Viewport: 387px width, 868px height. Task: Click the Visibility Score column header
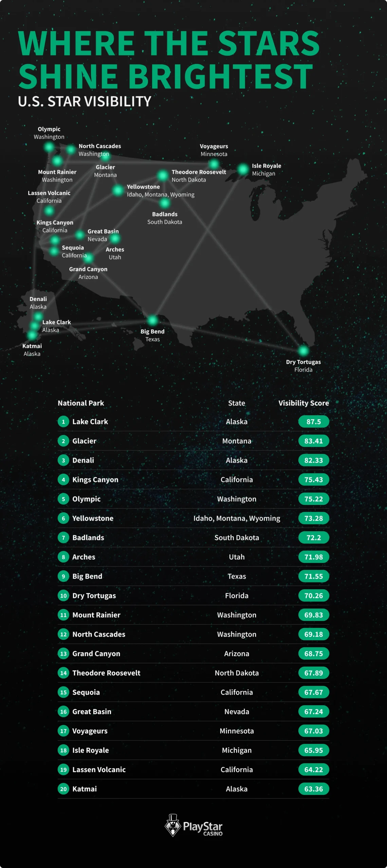coord(303,403)
